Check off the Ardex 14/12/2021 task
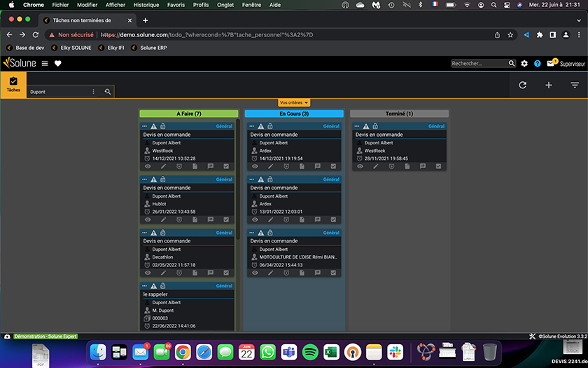 (x=333, y=166)
